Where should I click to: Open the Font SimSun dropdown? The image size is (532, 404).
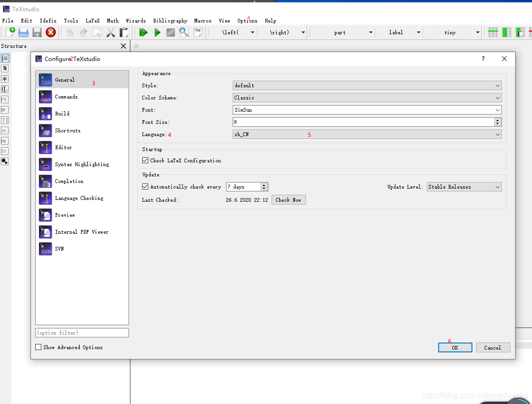(x=367, y=110)
